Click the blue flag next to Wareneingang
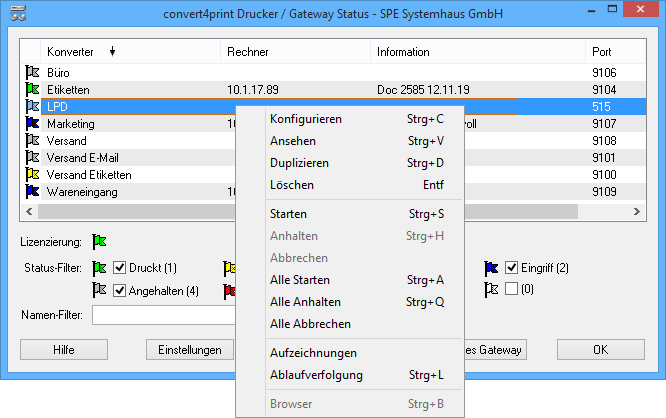This screenshot has height=418, width=666. tap(32, 192)
